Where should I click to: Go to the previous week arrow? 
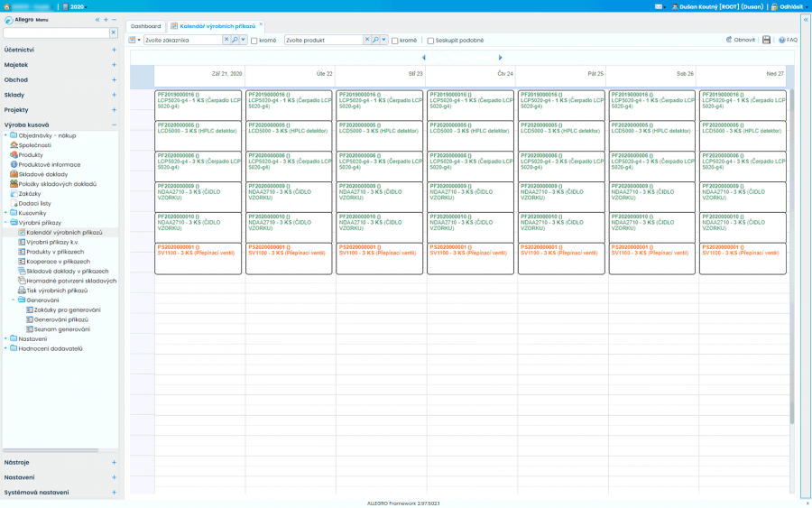click(x=424, y=58)
